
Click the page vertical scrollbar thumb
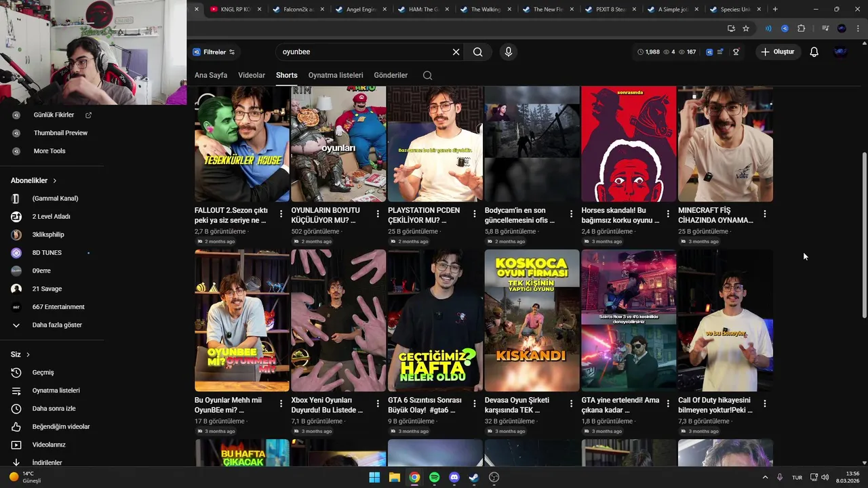click(x=864, y=235)
